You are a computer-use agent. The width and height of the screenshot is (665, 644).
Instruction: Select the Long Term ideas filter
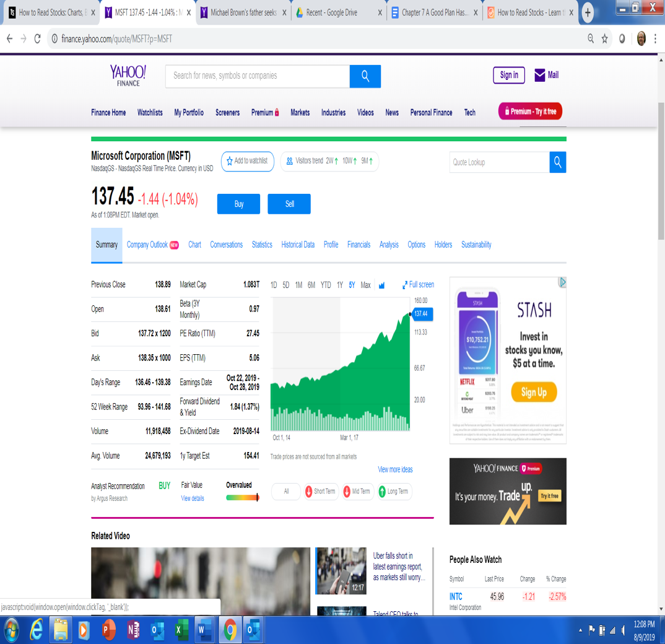(394, 491)
